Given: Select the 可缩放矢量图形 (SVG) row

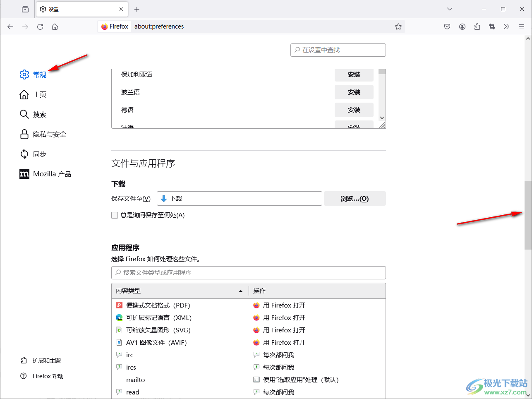Looking at the screenshot, I should [249, 330].
